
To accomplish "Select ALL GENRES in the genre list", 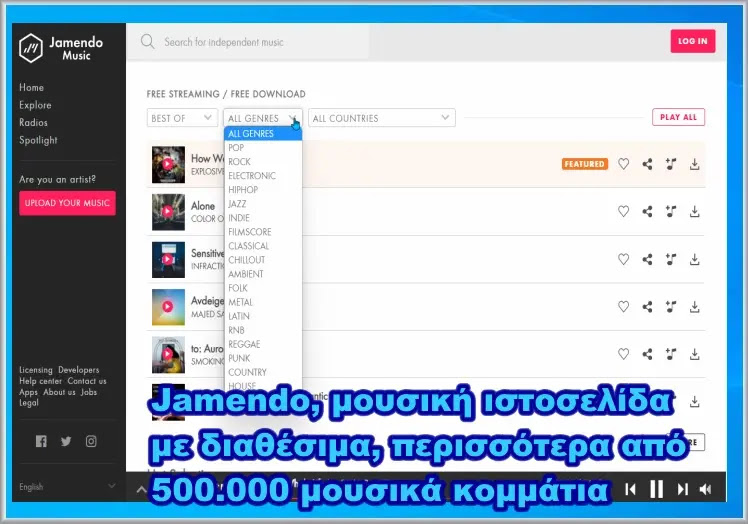I will 263,134.
